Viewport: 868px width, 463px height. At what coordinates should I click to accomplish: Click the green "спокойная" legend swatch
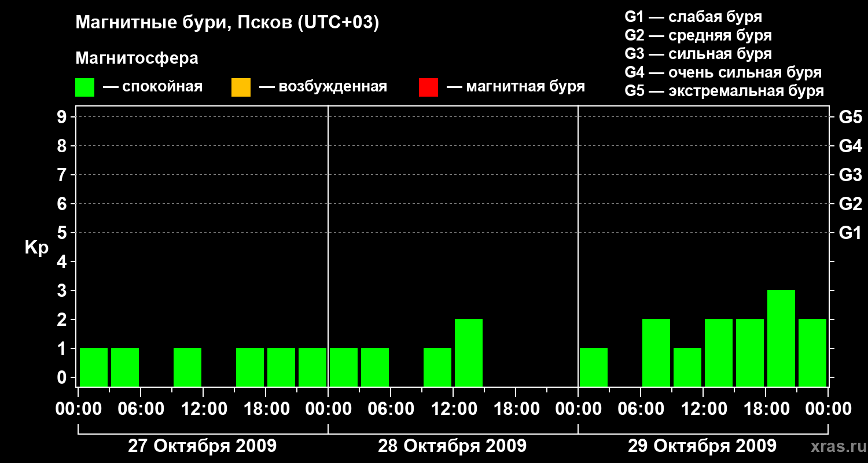pos(84,87)
